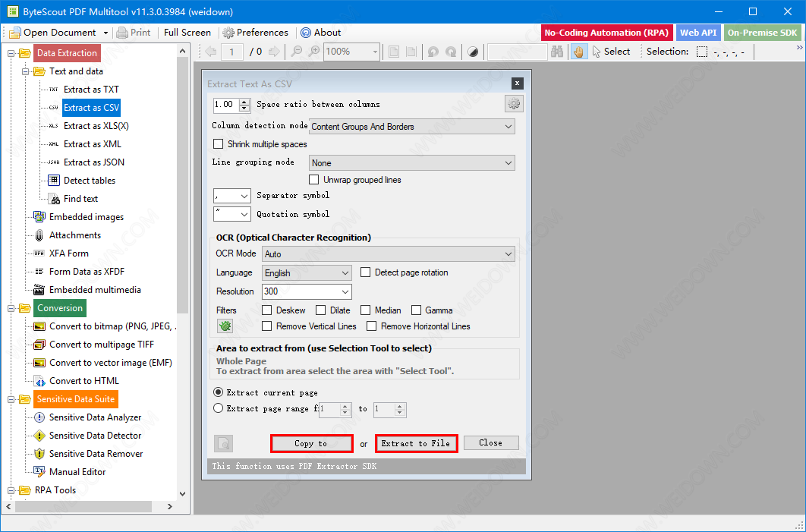Viewport: 806px width, 532px height.
Task: Select Extract as XLS(X) tree item
Action: click(x=96, y=126)
